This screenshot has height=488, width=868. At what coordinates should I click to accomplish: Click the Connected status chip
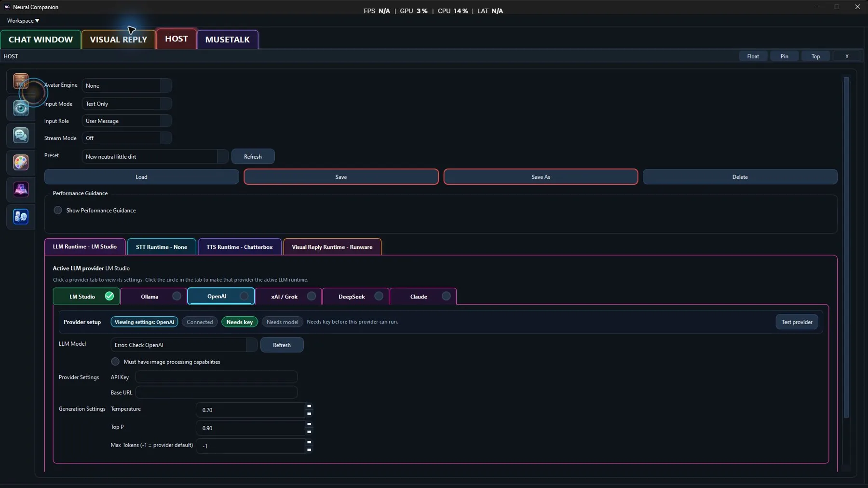pos(200,322)
